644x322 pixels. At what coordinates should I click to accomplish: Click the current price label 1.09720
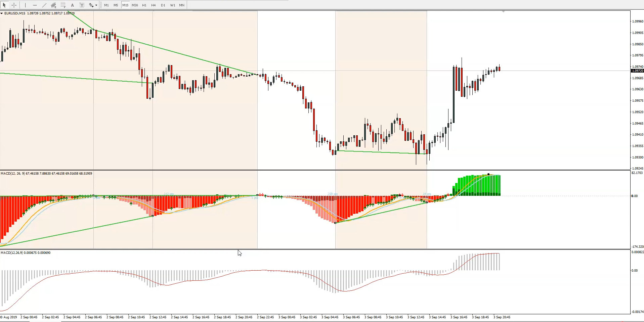pos(637,71)
